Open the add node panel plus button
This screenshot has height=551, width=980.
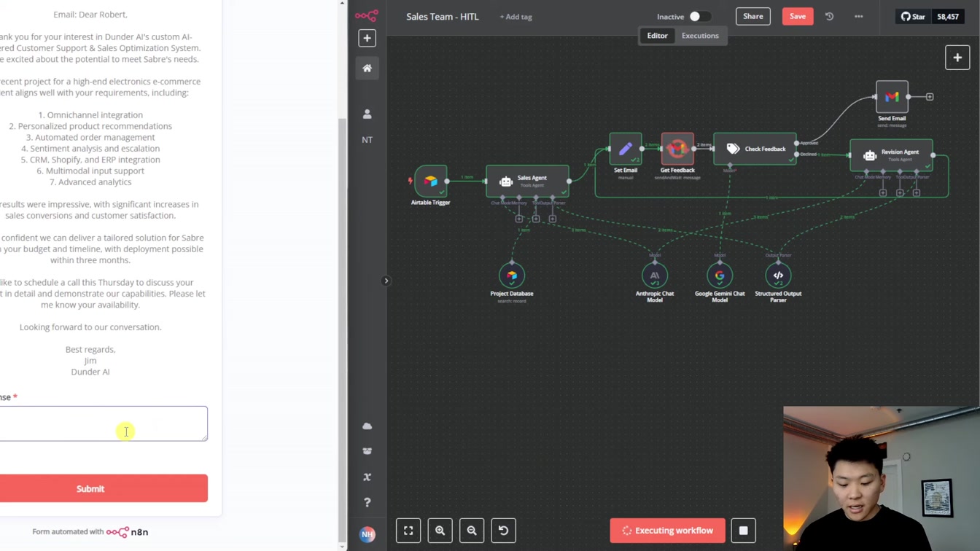click(957, 58)
